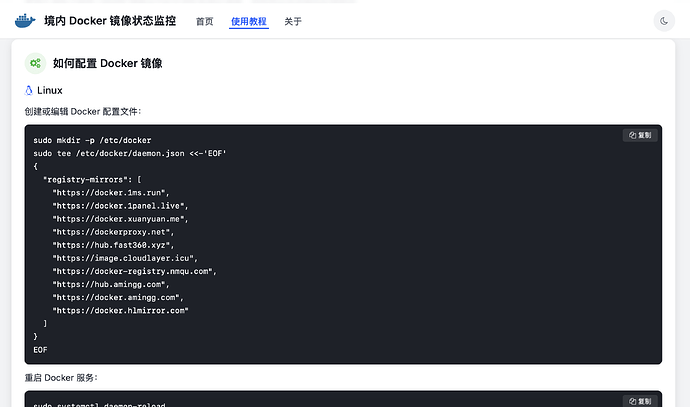This screenshot has width=690, height=407.
Task: Click the 境内 Docker 镜像状态监控 site title
Action: (110, 21)
